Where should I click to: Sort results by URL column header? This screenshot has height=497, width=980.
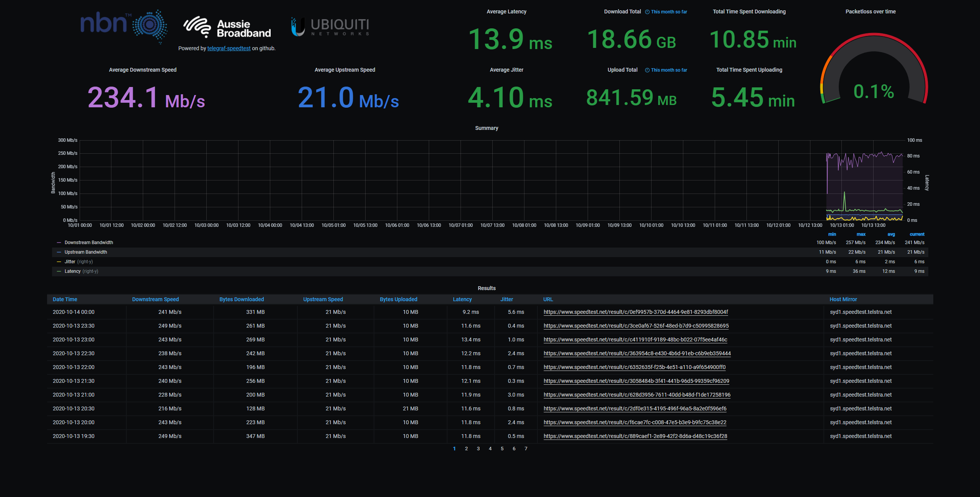click(548, 299)
